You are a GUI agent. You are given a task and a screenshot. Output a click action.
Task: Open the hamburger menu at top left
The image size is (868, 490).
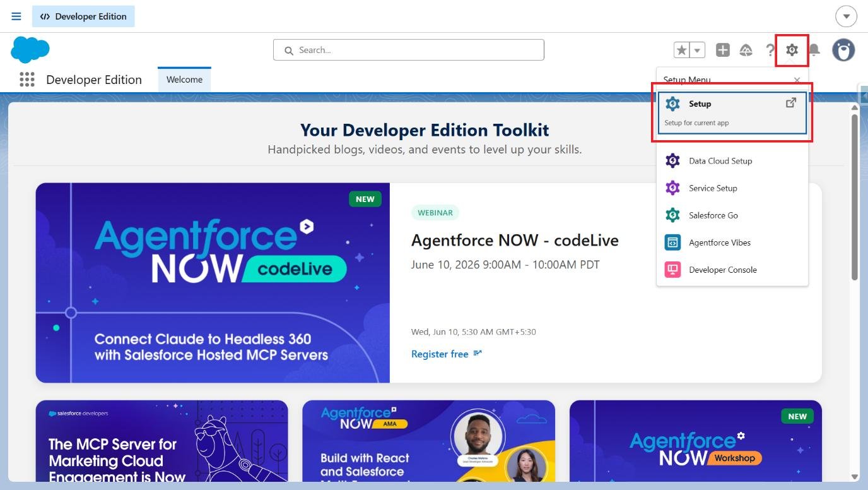[x=16, y=16]
